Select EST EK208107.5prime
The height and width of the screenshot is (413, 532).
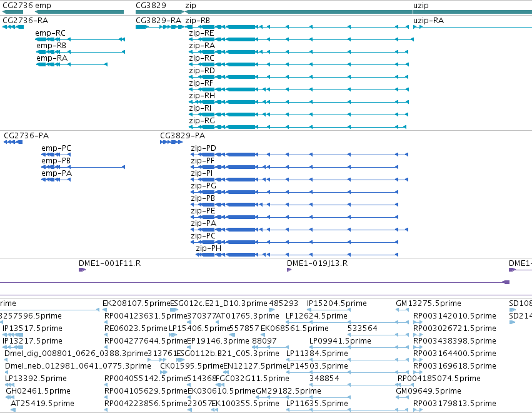click(x=136, y=303)
